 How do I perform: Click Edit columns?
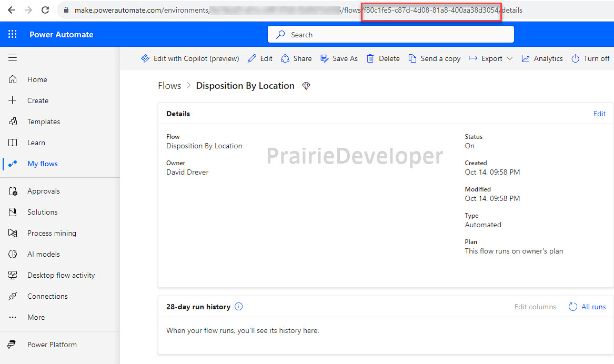[x=535, y=307]
